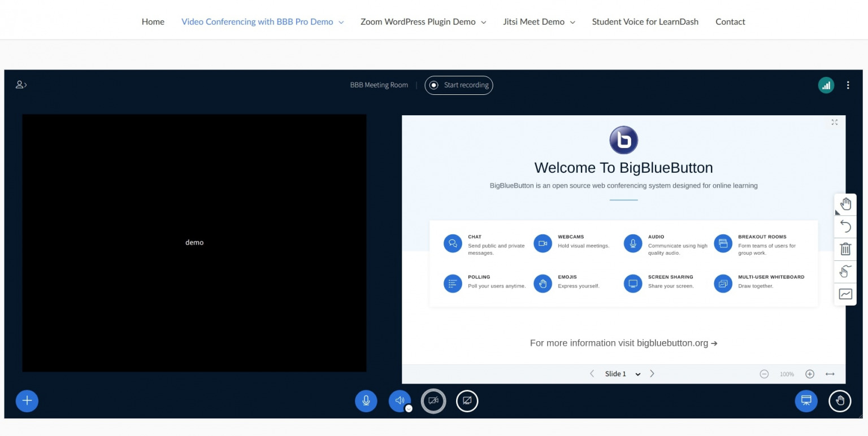Screen dimensions: 868x436
Task: Expand the audio device chevron
Action: [x=409, y=408]
